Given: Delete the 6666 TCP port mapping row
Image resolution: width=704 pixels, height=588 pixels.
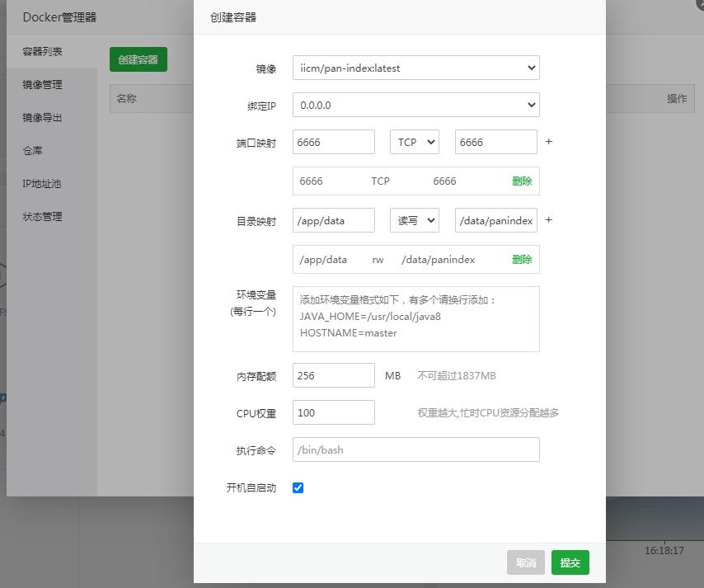Looking at the screenshot, I should click(521, 181).
